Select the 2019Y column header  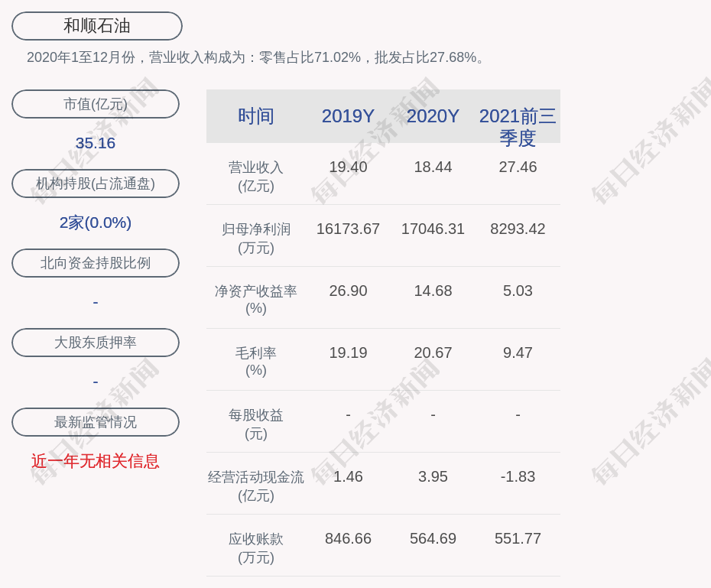point(348,116)
